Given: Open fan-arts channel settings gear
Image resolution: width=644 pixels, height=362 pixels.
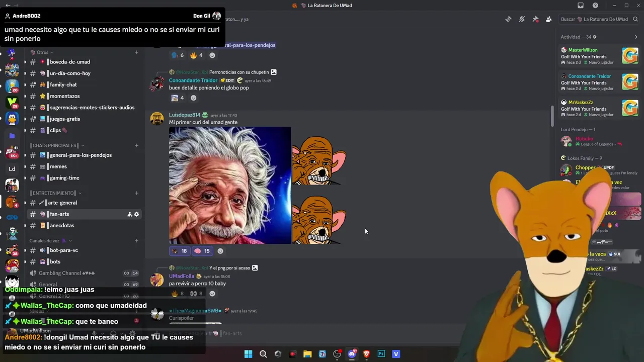Looking at the screenshot, I should pos(136,214).
